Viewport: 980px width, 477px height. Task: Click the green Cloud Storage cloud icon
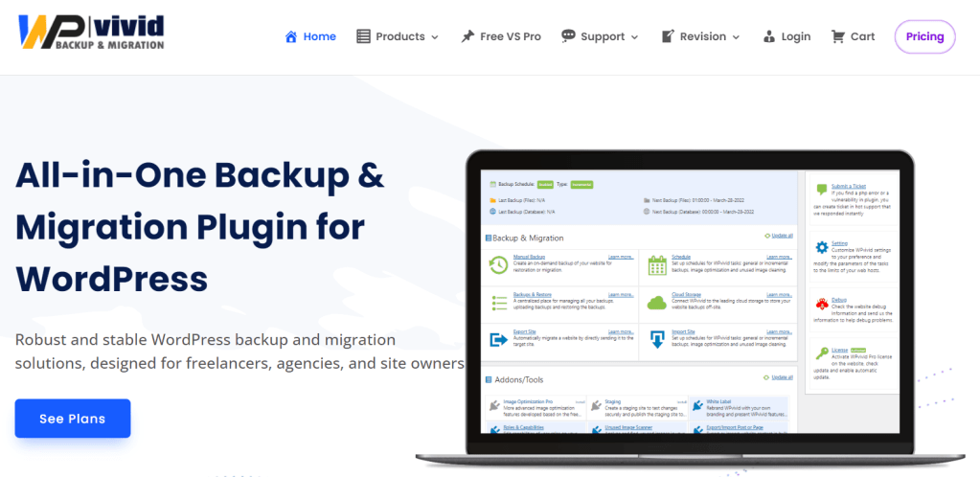click(x=657, y=304)
